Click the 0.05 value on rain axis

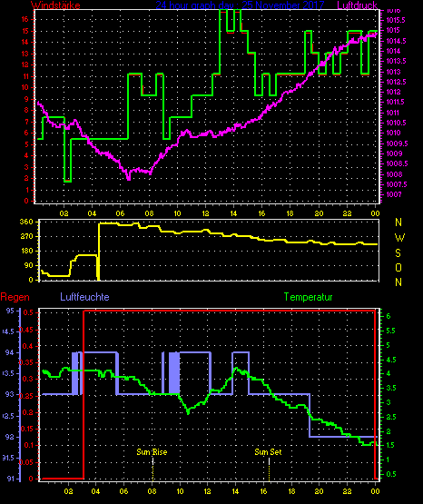click(27, 462)
